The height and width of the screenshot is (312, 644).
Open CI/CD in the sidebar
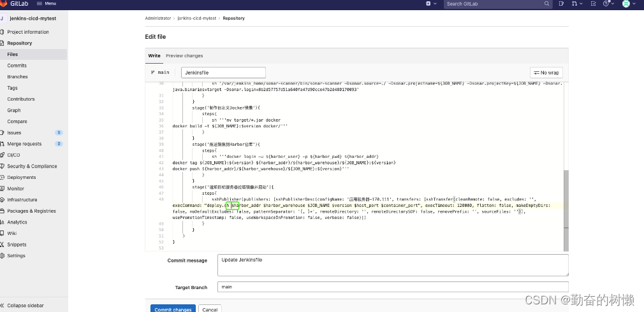click(x=13, y=155)
